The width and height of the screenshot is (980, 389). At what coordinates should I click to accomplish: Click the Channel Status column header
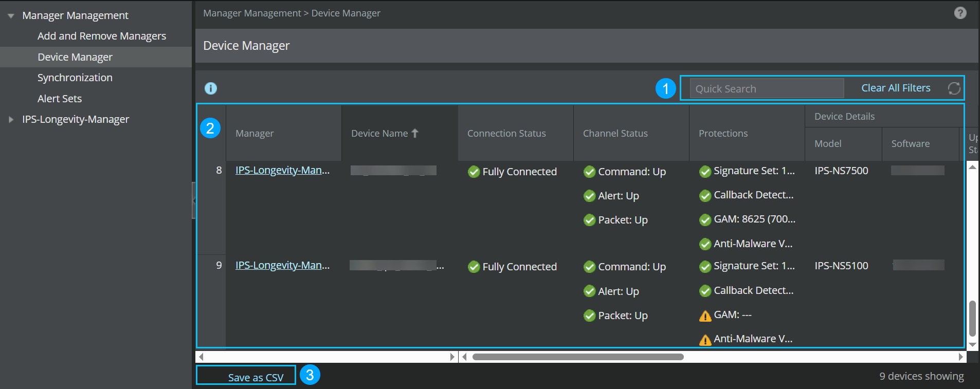(x=631, y=133)
